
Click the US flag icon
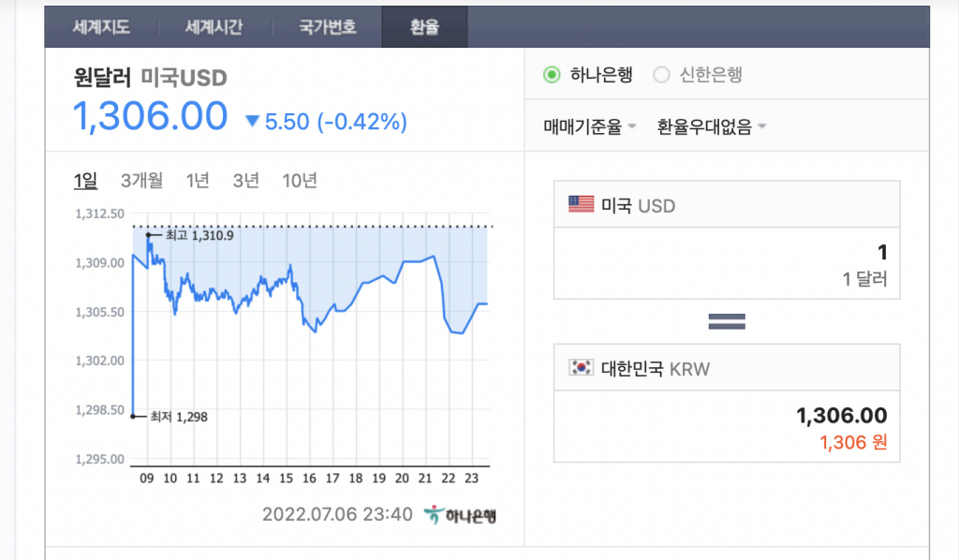(x=582, y=204)
